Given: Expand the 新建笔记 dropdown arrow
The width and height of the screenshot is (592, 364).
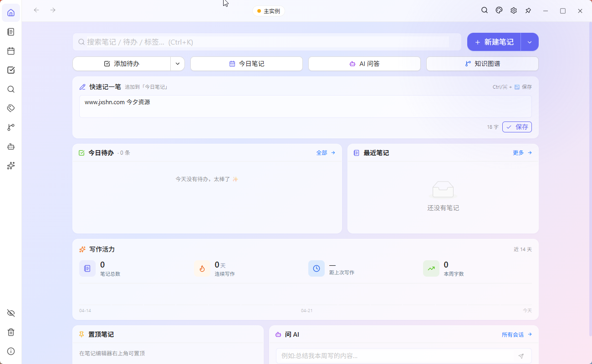Looking at the screenshot, I should (530, 41).
